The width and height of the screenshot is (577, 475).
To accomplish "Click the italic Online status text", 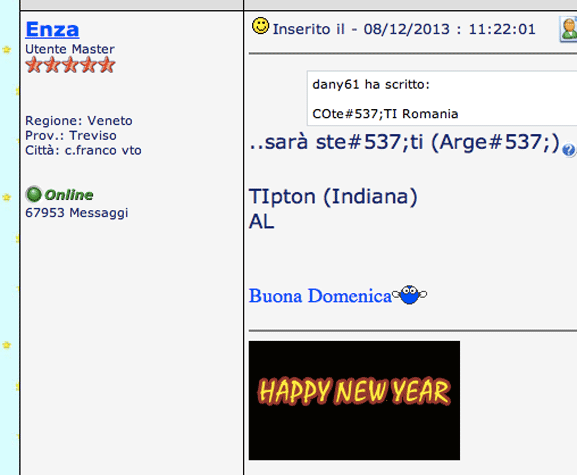I will pos(69,195).
